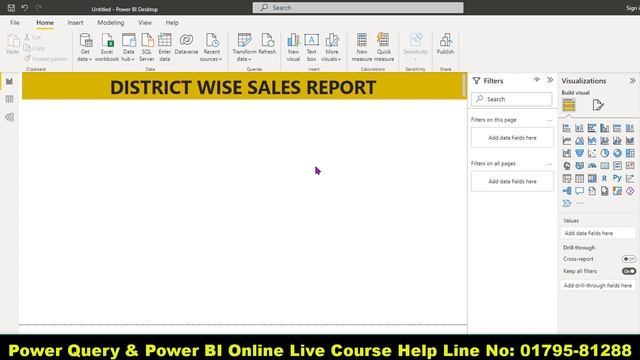Select the R script visual
The height and width of the screenshot is (360, 640).
[x=604, y=178]
